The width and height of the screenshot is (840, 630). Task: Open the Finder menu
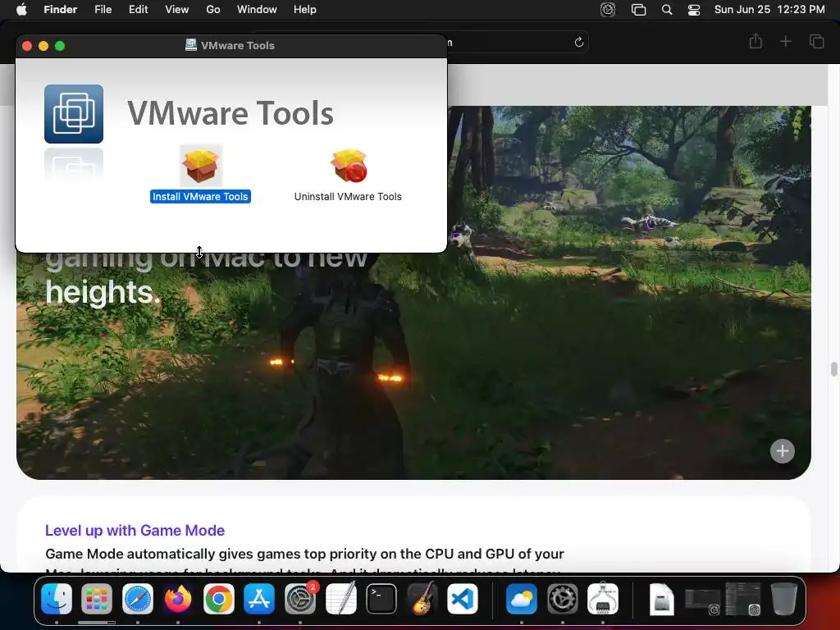pos(61,10)
